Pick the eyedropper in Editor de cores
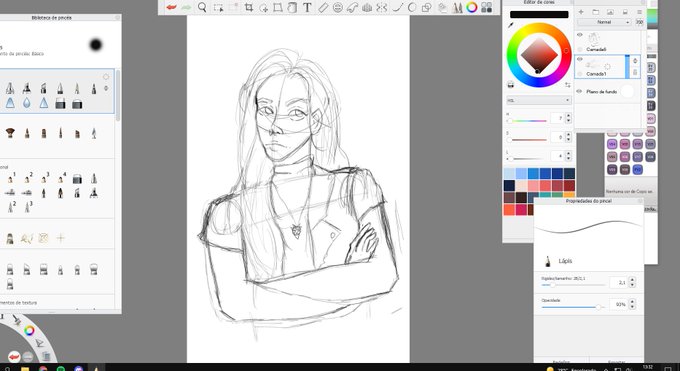 click(510, 26)
